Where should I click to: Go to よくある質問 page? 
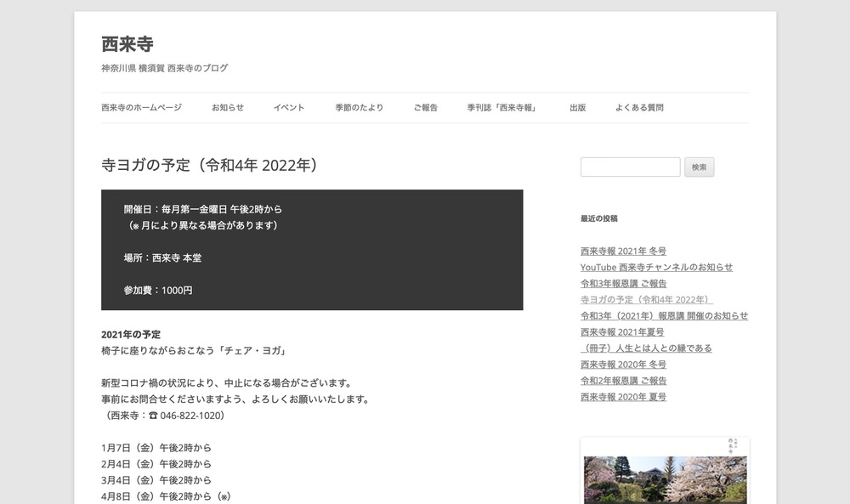[x=639, y=108]
